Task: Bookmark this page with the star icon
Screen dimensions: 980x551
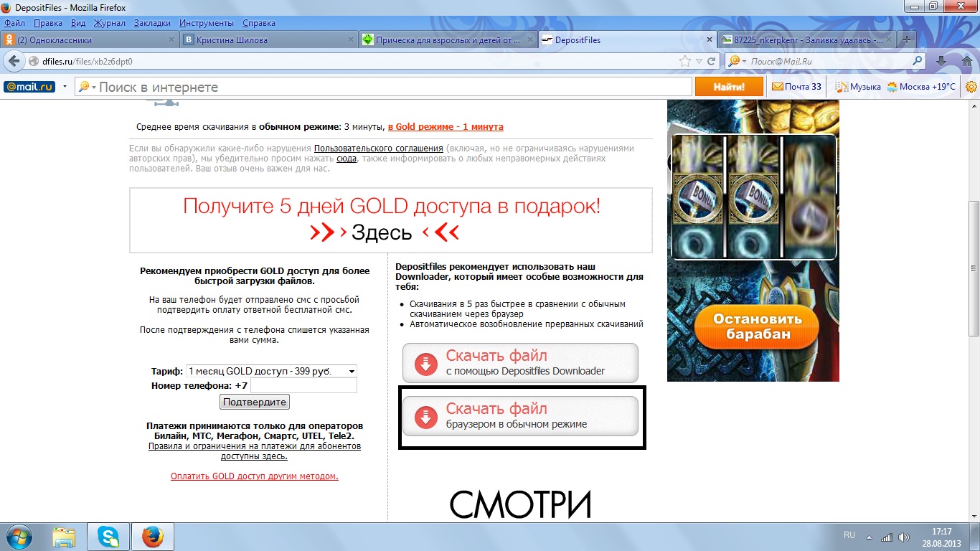Action: 685,61
